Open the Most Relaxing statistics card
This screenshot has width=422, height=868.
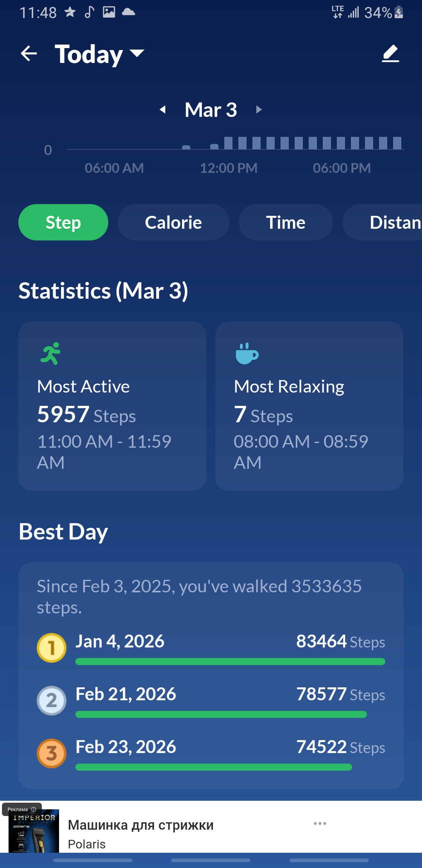[x=309, y=406]
